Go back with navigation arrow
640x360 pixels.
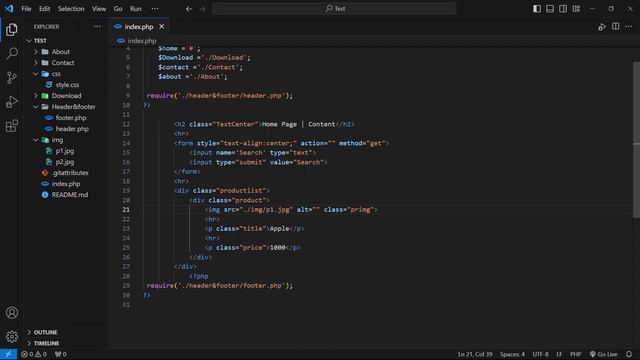[189, 9]
